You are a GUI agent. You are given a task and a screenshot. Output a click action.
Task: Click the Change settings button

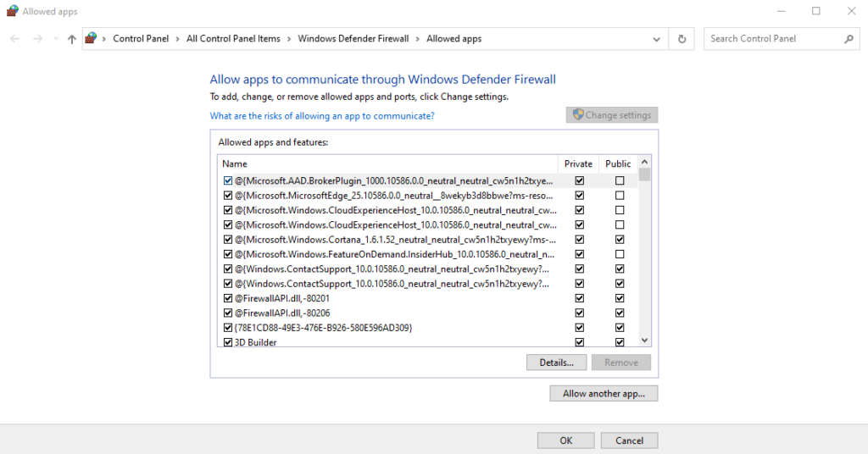612,115
